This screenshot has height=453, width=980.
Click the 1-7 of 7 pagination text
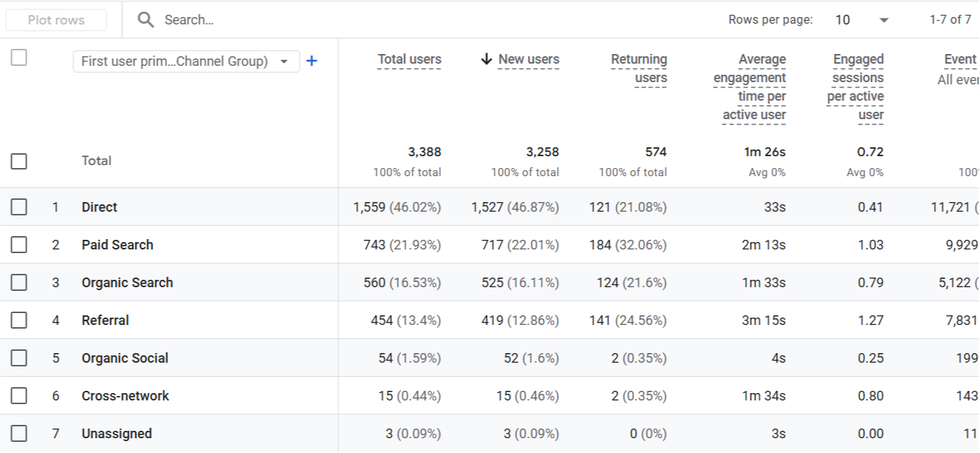[950, 20]
